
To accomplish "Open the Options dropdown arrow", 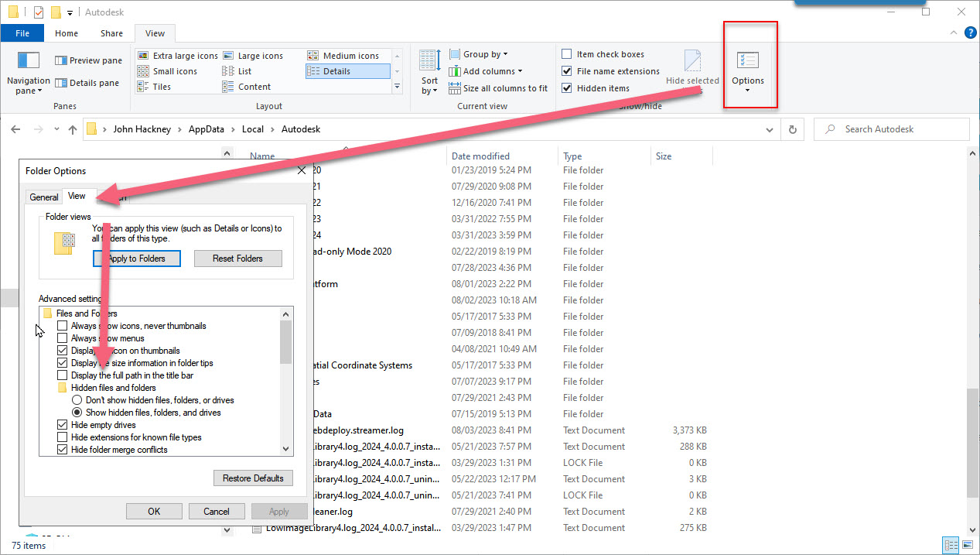I will (747, 91).
